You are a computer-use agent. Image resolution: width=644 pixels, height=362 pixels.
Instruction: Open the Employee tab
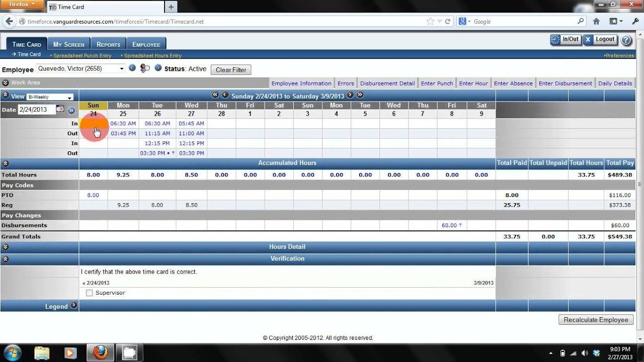pos(146,44)
